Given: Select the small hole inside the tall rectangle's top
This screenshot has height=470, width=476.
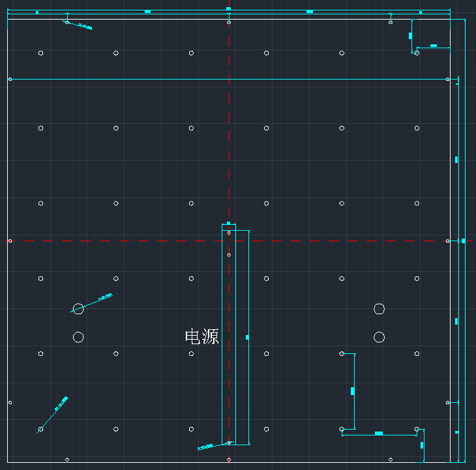Looking at the screenshot, I should 229,255.
